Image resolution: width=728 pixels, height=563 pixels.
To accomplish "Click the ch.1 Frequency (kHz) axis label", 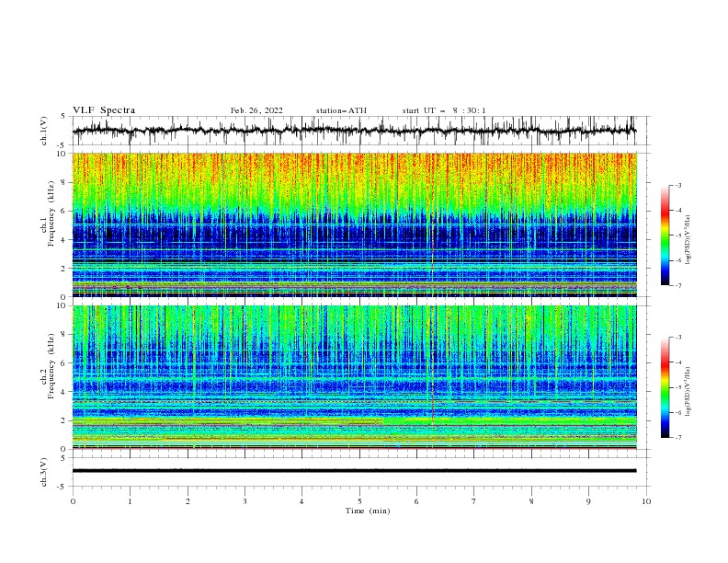I will coord(48,214).
